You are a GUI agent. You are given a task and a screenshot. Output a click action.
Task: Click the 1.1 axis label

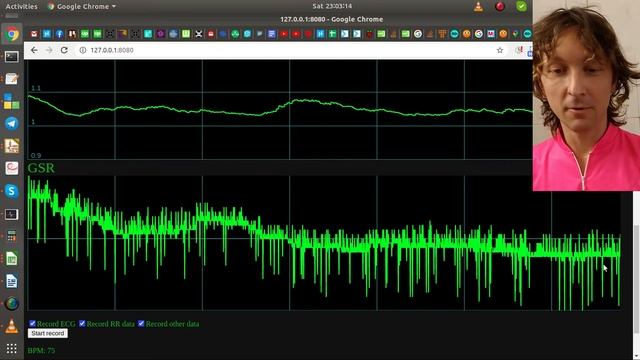[36, 88]
